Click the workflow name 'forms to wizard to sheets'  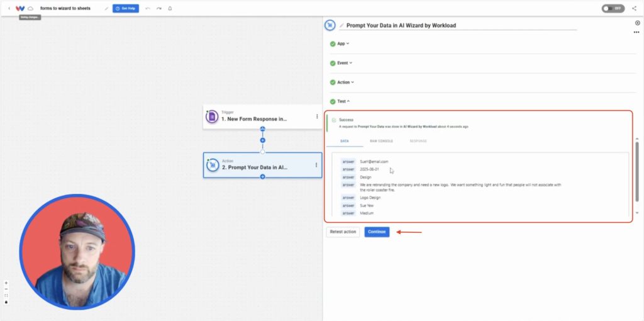(65, 8)
